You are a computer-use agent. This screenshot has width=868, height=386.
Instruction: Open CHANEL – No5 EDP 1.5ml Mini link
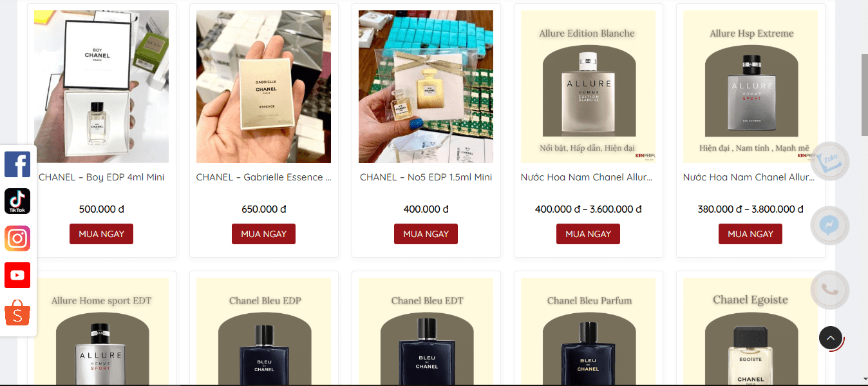point(426,177)
